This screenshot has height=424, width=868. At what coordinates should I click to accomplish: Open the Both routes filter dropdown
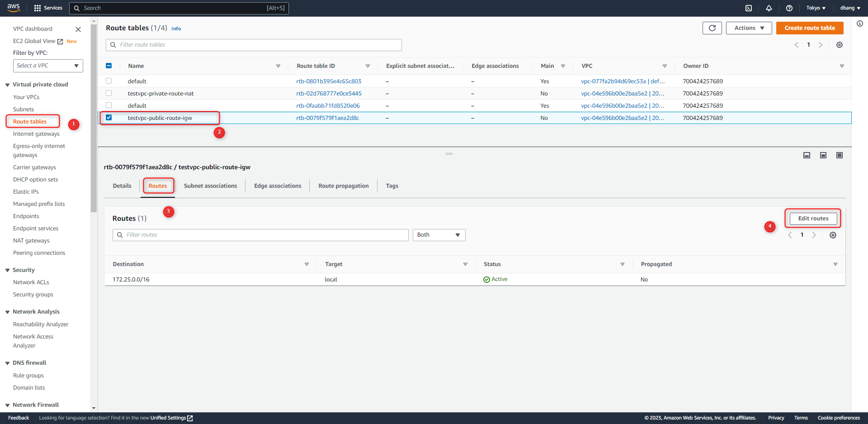tap(439, 235)
